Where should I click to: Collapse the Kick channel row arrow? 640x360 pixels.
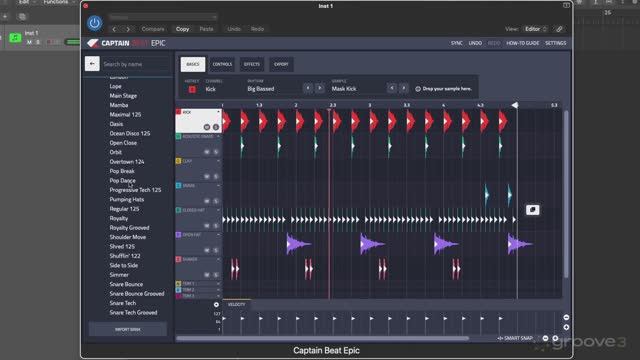(x=218, y=112)
